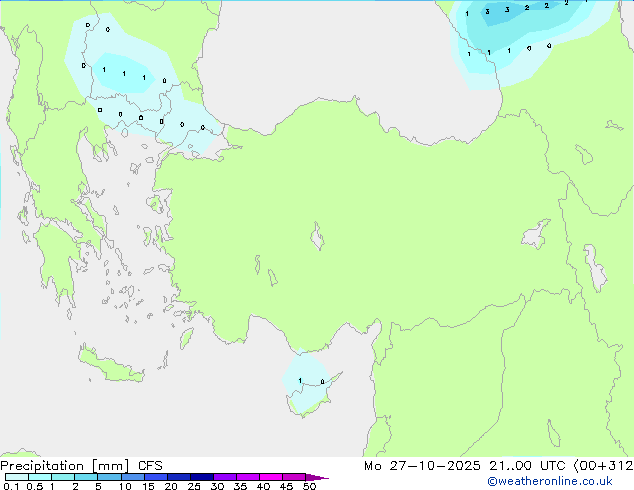Image resolution: width=634 pixels, height=490 pixels.
Task: Click the above-50 mm arrow tip of legend
Action: tap(317, 477)
